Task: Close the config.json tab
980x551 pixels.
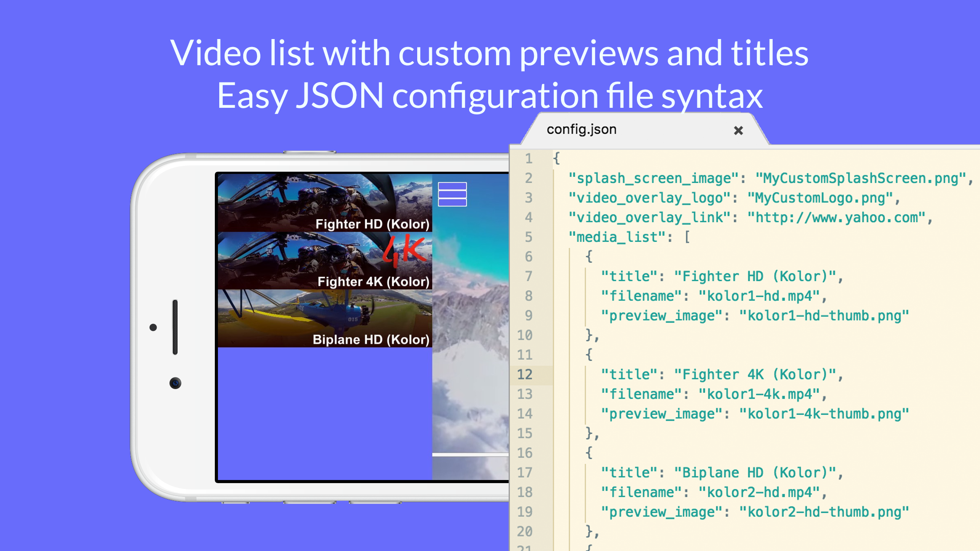Action: click(738, 130)
